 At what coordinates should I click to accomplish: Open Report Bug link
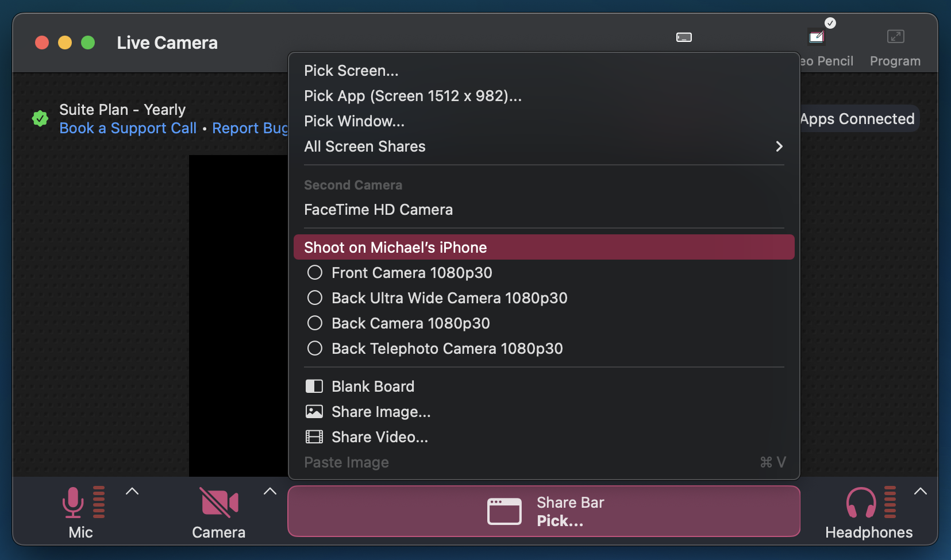click(250, 128)
